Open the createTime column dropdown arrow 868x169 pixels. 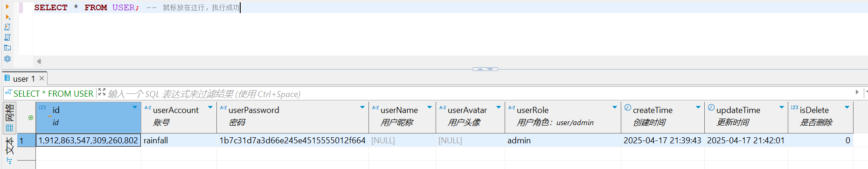point(698,107)
